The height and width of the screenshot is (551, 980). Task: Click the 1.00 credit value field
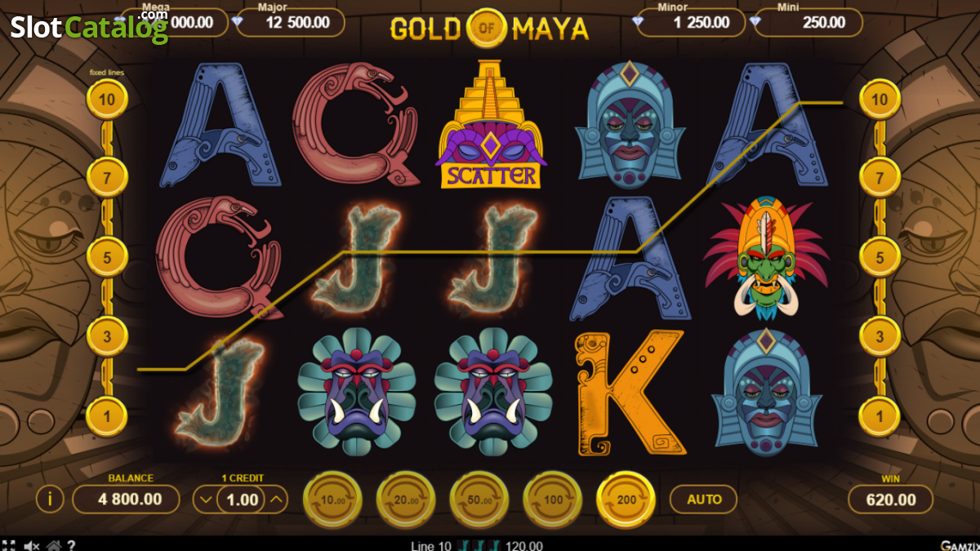(x=242, y=500)
